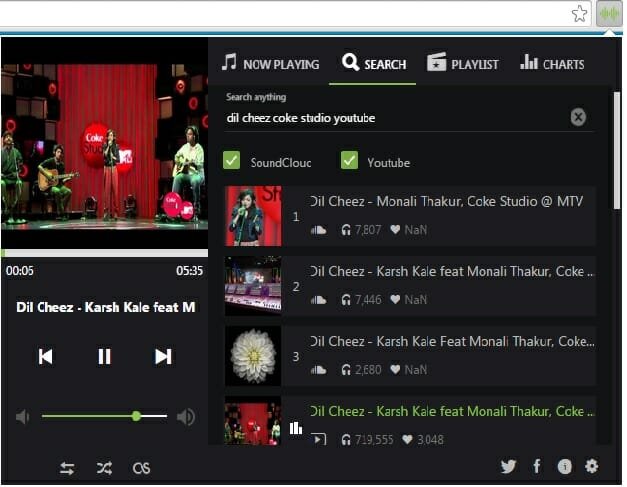The image size is (627, 487).
Task: Click the keyboard stage thumbnail of result 2
Action: click(x=253, y=286)
